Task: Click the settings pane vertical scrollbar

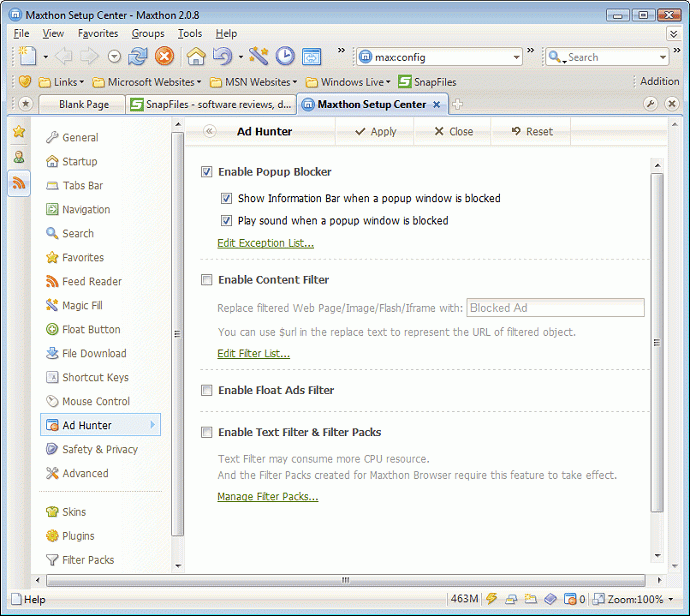Action: (657, 342)
